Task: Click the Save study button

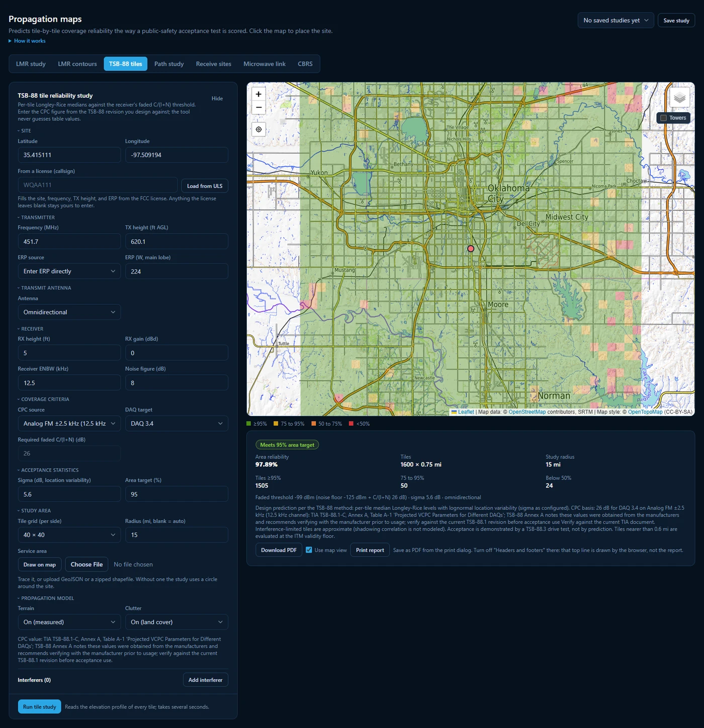Action: coord(676,20)
